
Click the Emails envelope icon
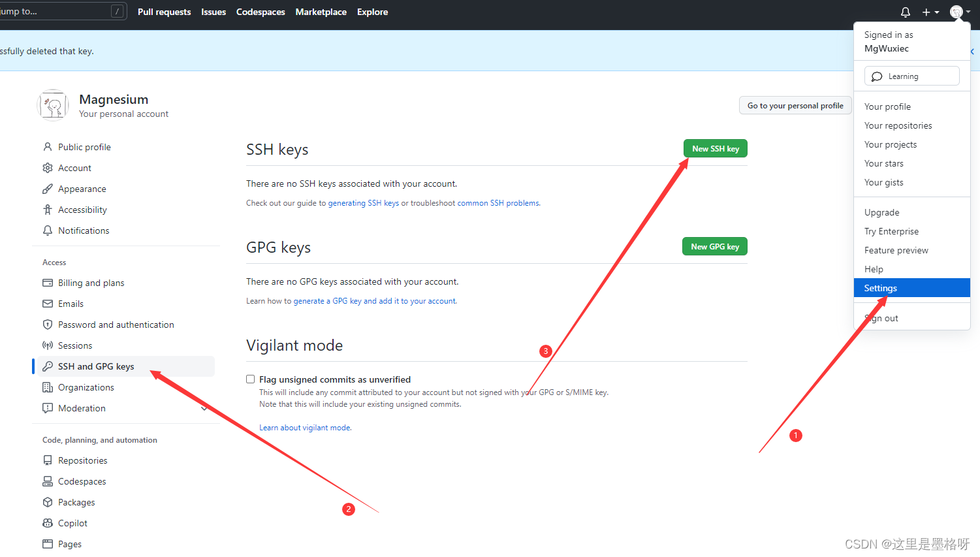click(48, 304)
